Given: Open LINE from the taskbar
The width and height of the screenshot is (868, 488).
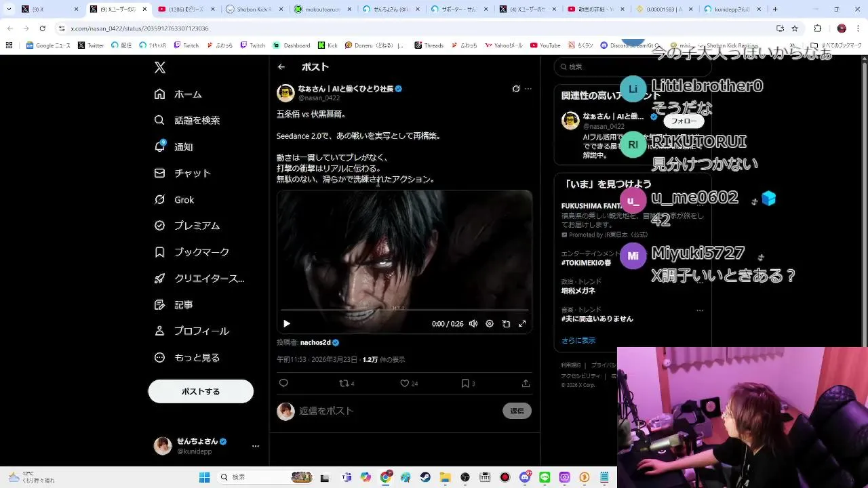Looking at the screenshot, I should click(x=544, y=477).
